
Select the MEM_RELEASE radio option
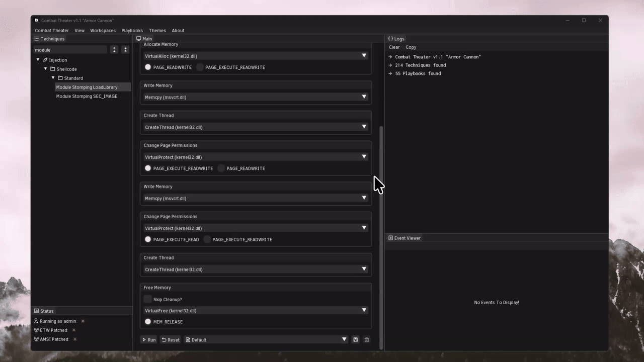[148, 322]
